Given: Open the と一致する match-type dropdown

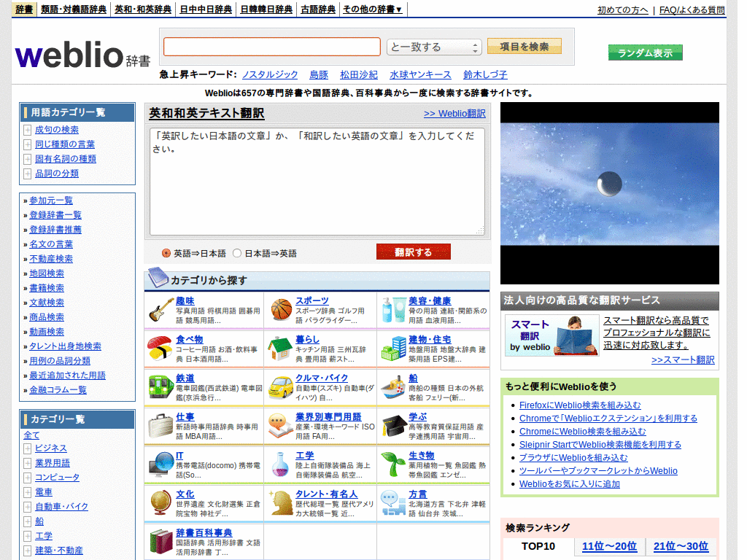Looking at the screenshot, I should 433,46.
